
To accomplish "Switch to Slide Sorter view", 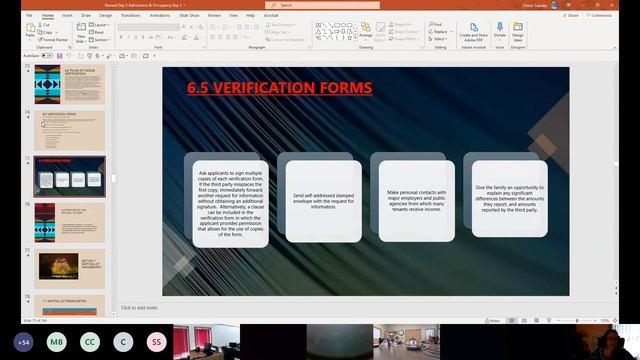I will [524, 321].
